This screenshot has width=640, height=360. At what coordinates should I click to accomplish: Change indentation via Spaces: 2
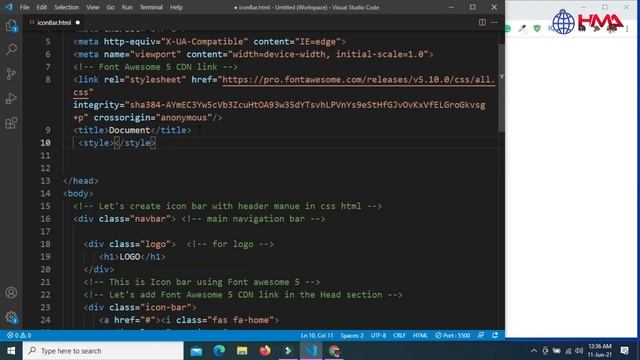(352, 336)
